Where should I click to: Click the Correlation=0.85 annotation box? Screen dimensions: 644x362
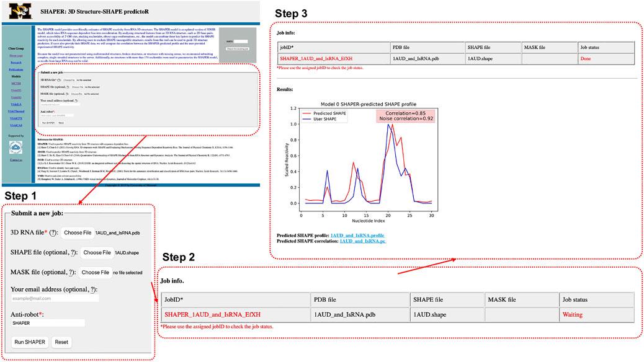pos(406,116)
